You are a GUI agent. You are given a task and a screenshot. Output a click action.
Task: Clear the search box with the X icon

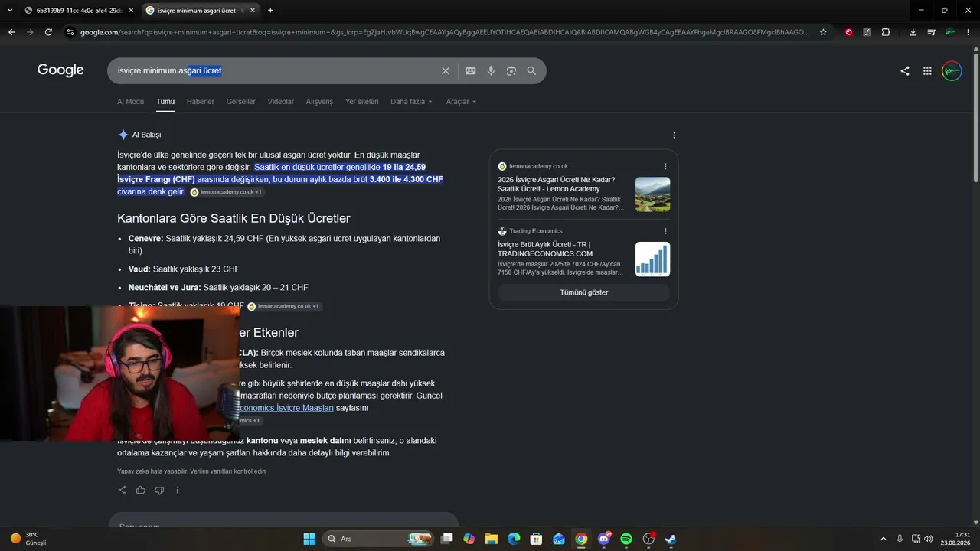coord(446,71)
